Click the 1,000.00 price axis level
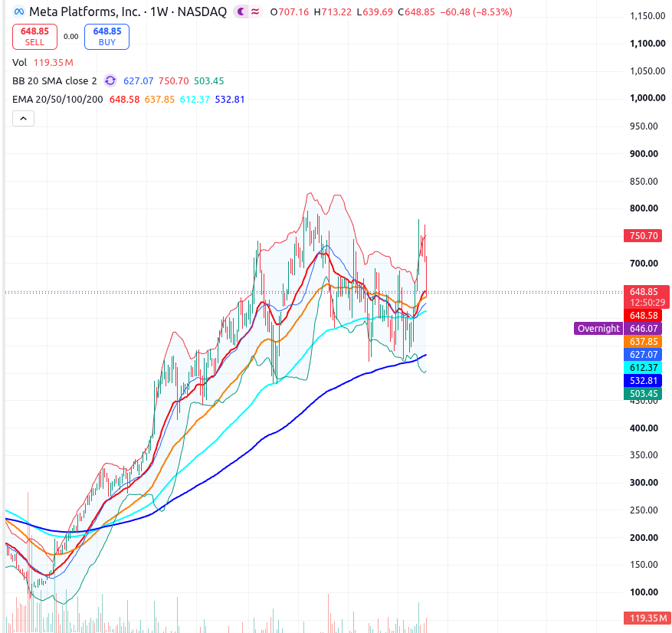672x633 pixels. click(x=647, y=98)
